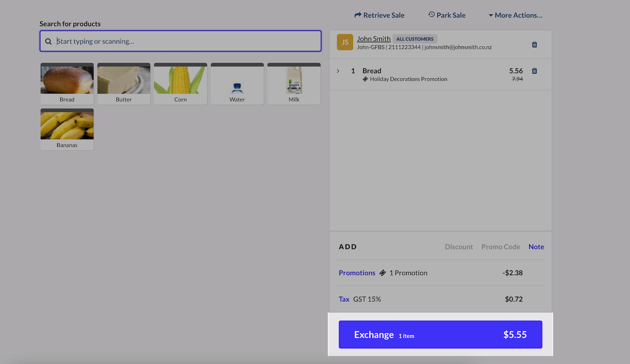The height and width of the screenshot is (364, 630).
Task: Click the Tax link for GST 15%
Action: [344, 299]
